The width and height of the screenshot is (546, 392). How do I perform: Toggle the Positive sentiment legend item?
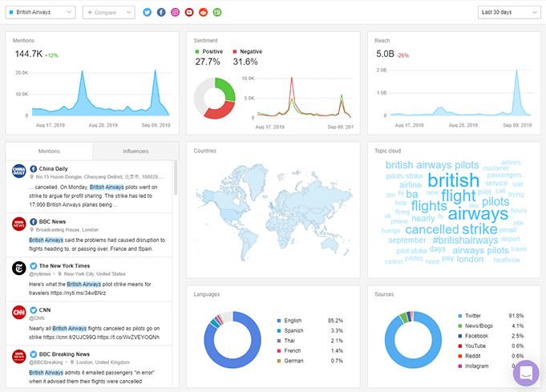point(209,51)
